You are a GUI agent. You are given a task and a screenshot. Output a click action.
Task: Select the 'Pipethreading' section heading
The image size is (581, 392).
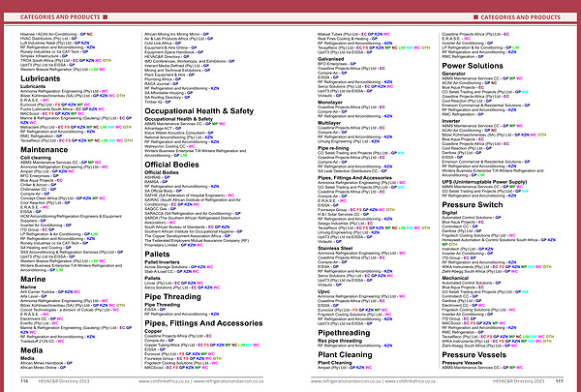pyautogui.click(x=344, y=333)
